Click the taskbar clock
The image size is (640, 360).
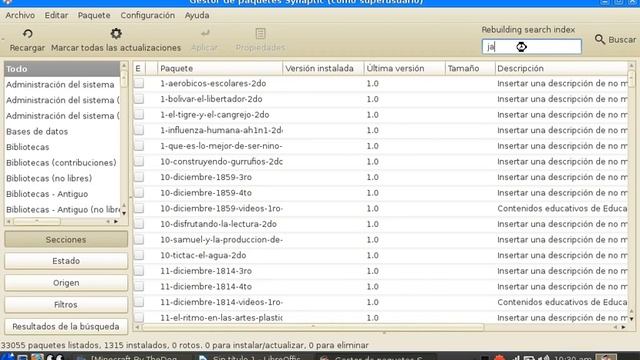click(x=572, y=358)
